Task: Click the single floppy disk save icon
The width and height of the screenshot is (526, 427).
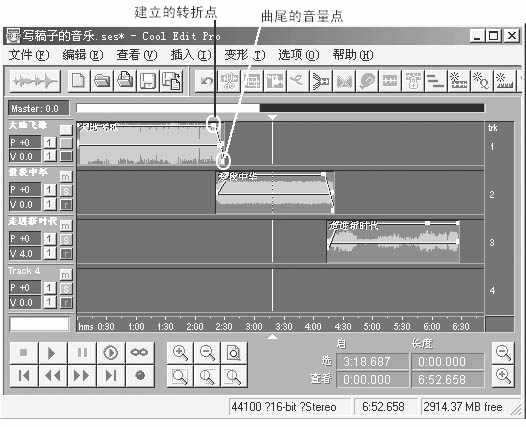Action: pos(148,81)
